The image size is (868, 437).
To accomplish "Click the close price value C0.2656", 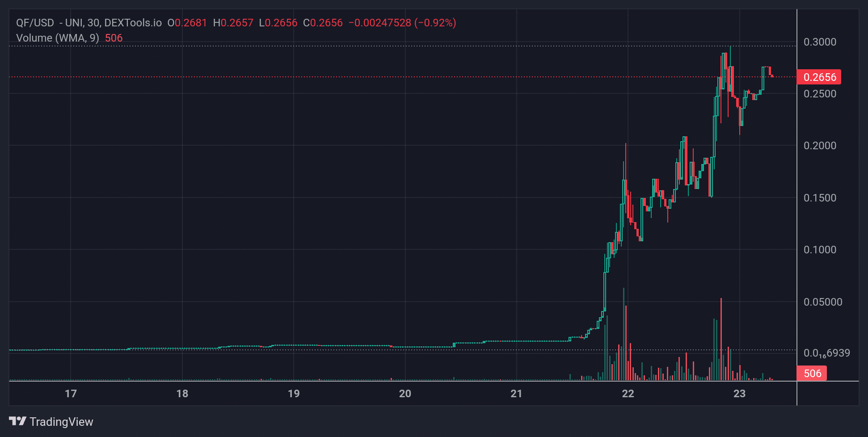I will point(323,23).
